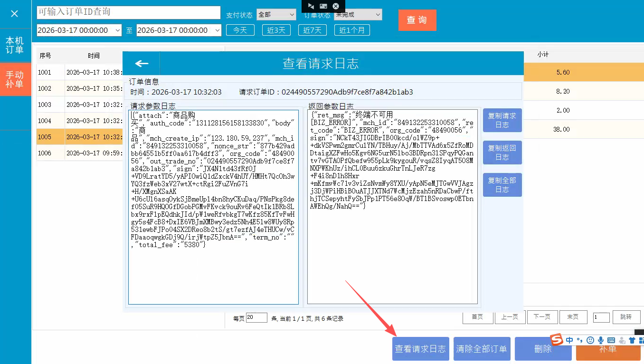Open the skin shirt icon in IME bar
The height and width of the screenshot is (364, 644).
632,340
